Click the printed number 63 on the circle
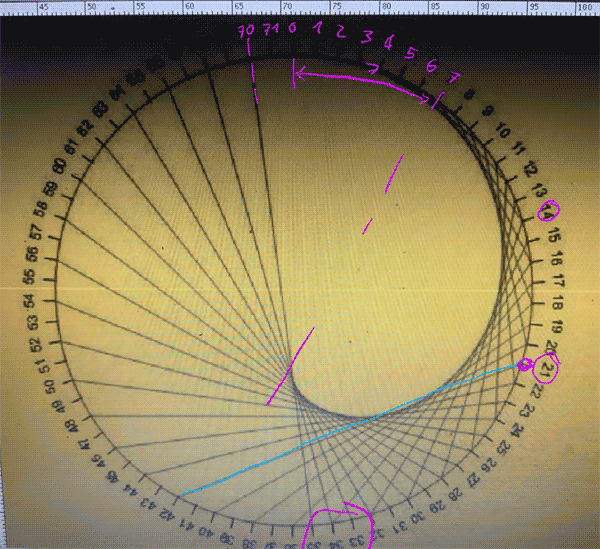 pos(102,109)
